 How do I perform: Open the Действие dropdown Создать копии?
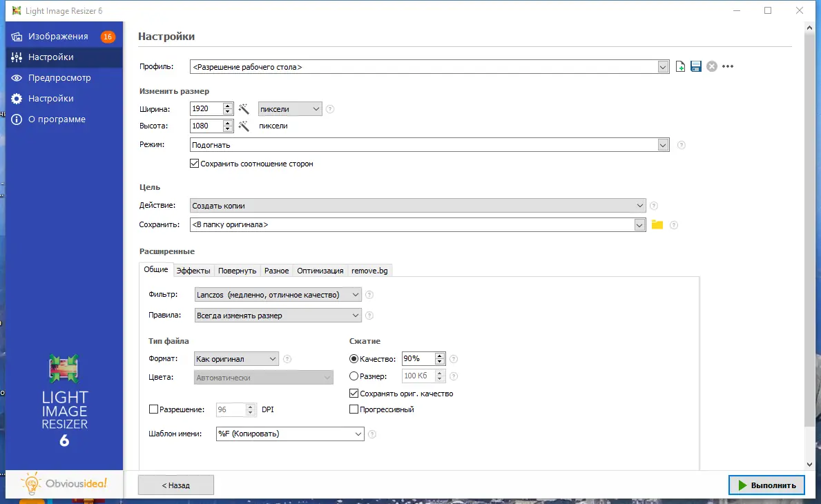(417, 206)
